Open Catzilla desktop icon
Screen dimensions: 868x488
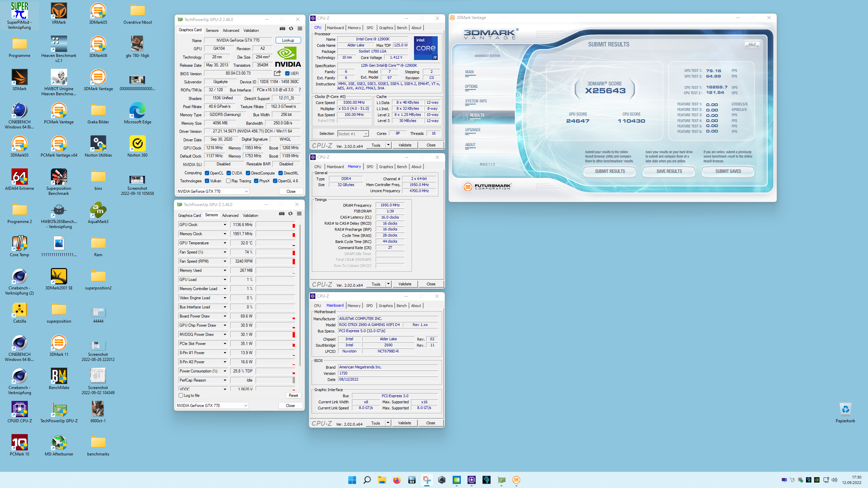19,312
